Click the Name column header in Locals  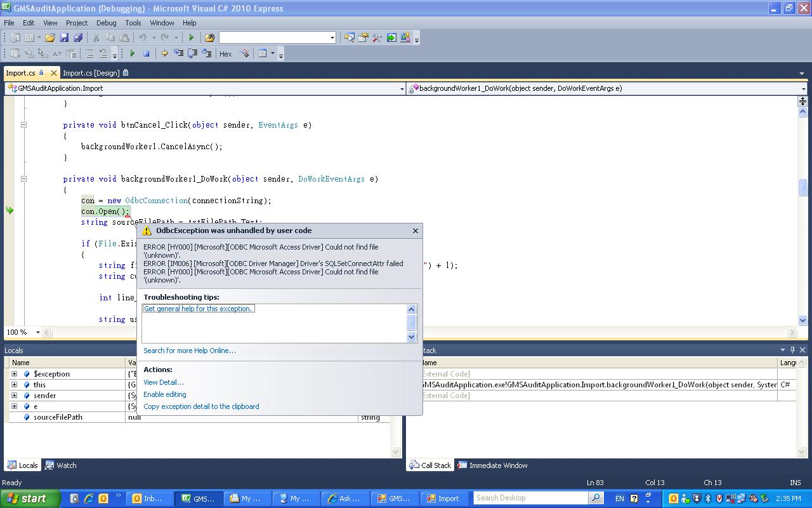(67, 363)
